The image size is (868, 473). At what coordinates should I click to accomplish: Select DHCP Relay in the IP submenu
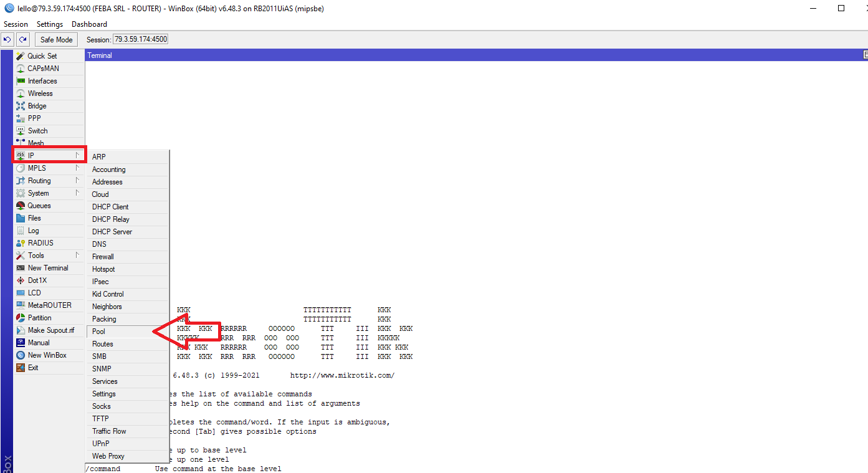(128, 219)
